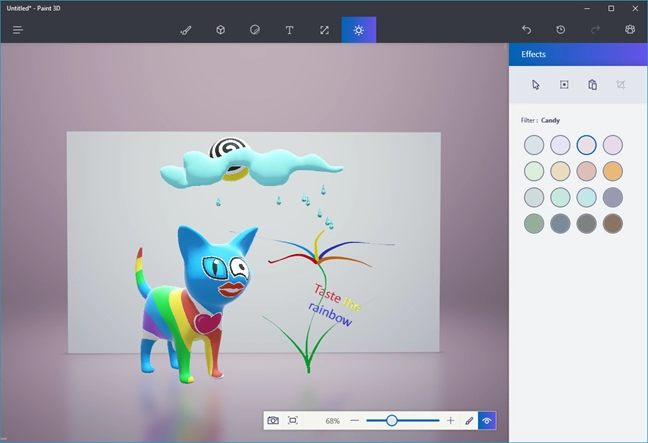Image resolution: width=648 pixels, height=443 pixels.
Task: Click the 68% zoom value
Action: [x=332, y=421]
